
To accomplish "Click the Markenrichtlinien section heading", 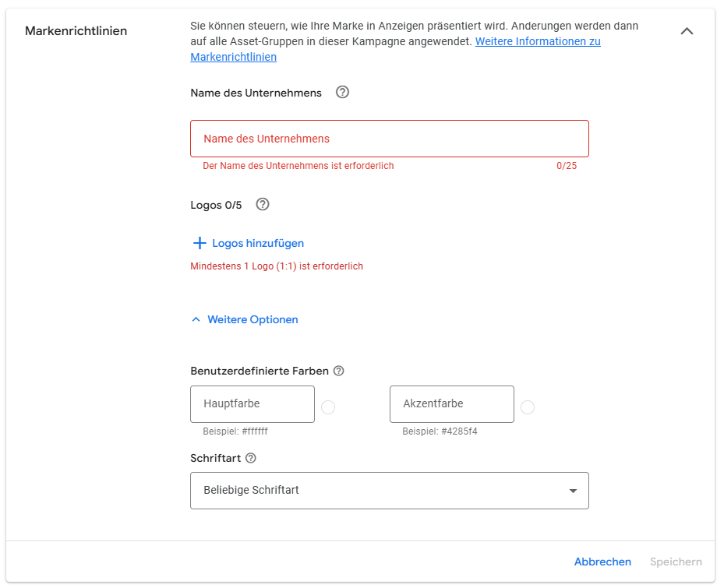I will coord(76,31).
